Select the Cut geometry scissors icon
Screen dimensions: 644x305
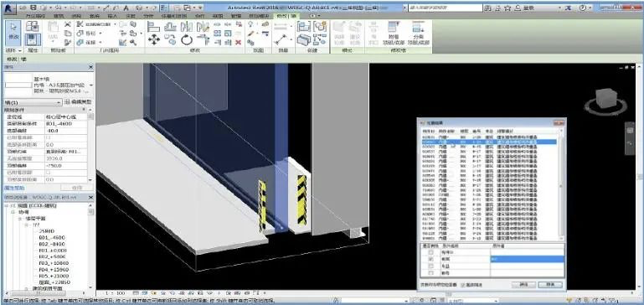click(68, 24)
